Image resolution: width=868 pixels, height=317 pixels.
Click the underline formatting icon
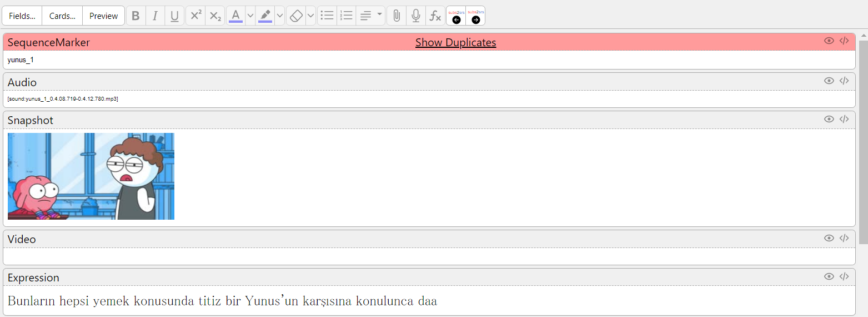pyautogui.click(x=174, y=16)
